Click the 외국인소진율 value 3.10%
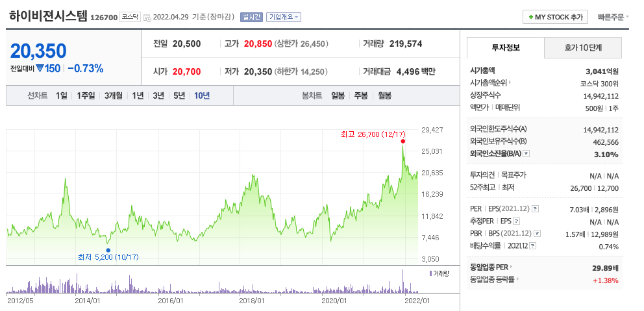This screenshot has width=644, height=311. [608, 155]
